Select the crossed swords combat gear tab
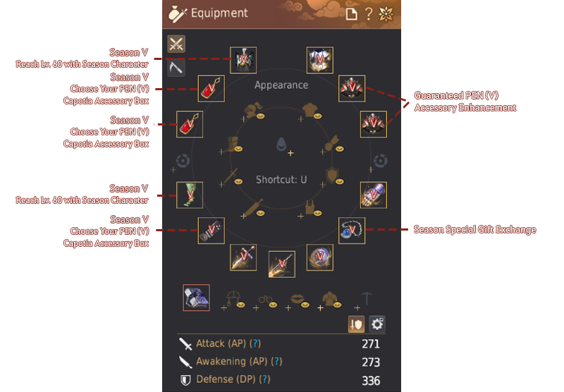 coord(176,44)
